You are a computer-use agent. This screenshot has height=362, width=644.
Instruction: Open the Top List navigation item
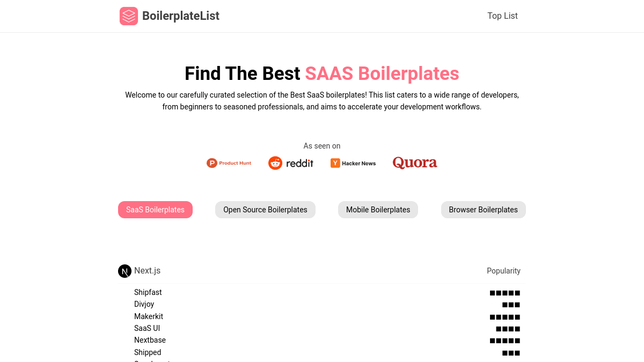502,16
